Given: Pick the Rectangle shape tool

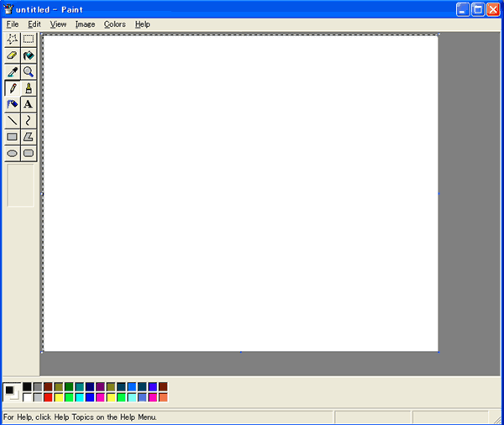Looking at the screenshot, I should (x=13, y=137).
